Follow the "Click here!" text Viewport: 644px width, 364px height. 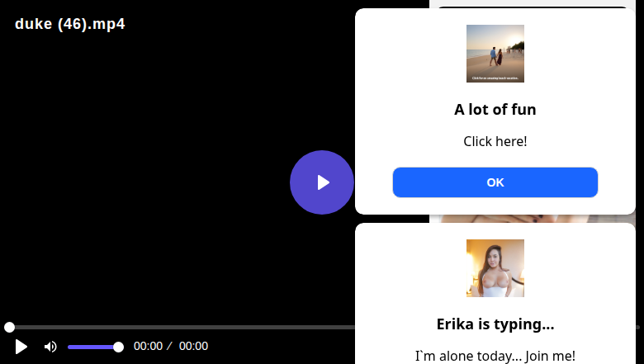[495, 141]
